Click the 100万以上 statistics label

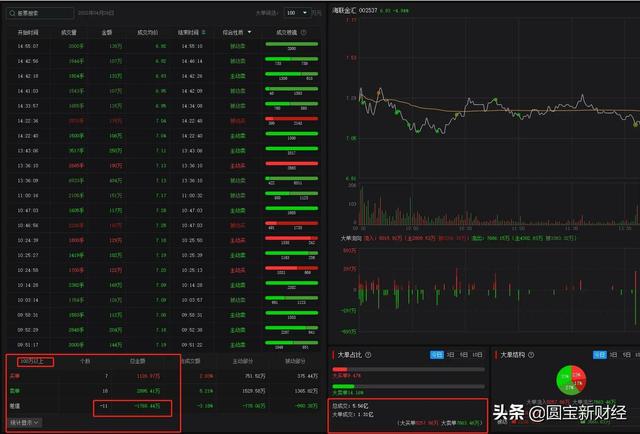pos(31,361)
